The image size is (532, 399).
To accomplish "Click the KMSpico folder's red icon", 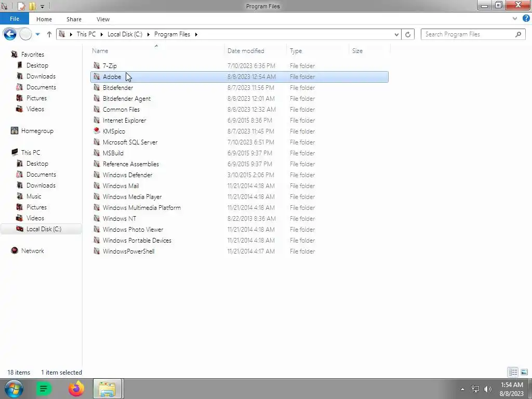I will [97, 131].
